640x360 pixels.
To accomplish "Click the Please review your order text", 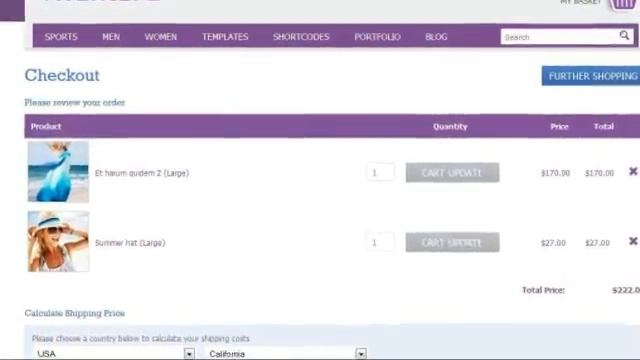I will tap(75, 102).
